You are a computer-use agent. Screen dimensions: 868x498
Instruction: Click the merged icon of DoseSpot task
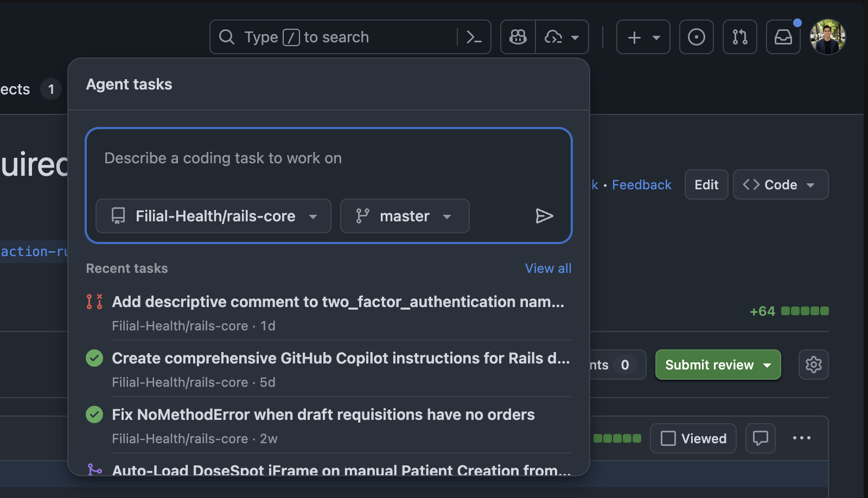pos(94,469)
